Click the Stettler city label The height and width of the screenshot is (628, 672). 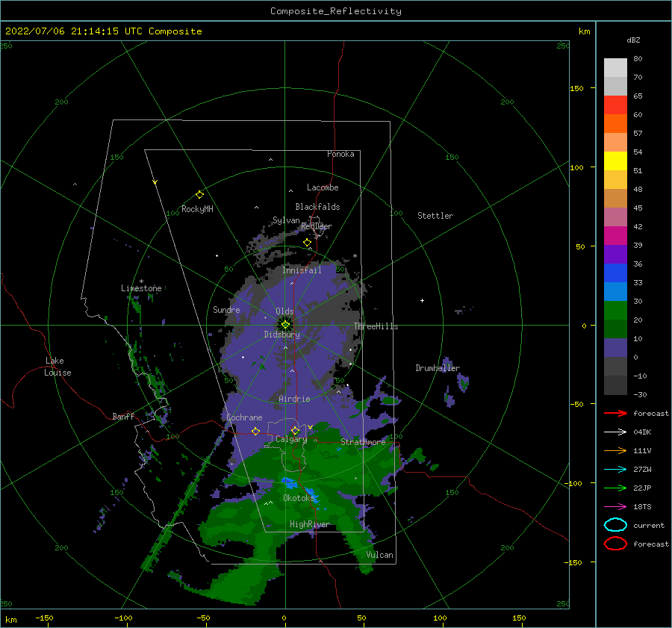pos(435,216)
